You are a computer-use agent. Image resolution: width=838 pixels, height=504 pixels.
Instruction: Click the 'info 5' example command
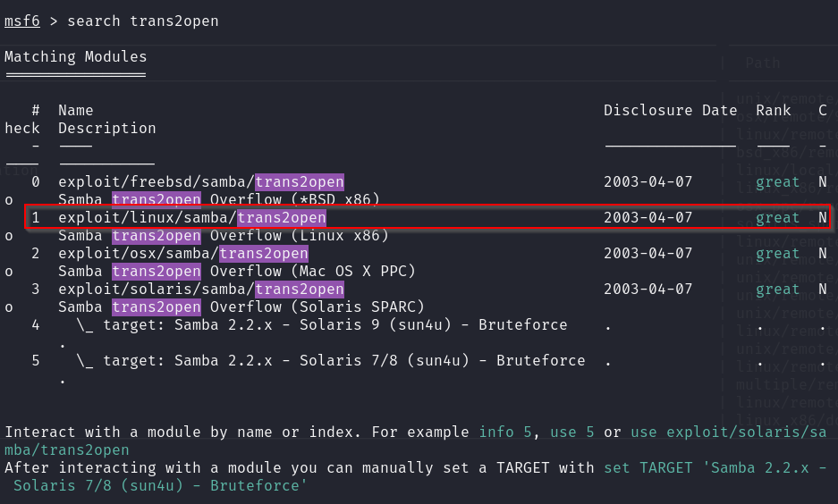click(505, 432)
